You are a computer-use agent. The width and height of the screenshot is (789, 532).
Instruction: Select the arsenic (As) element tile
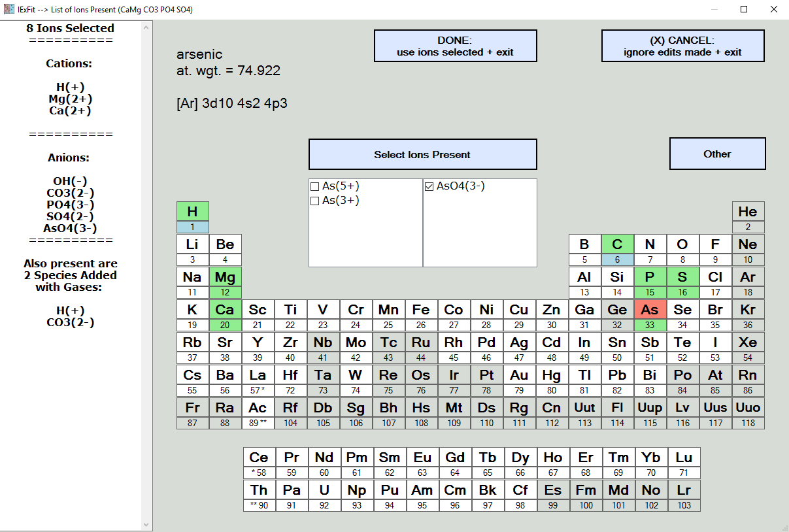tap(650, 310)
